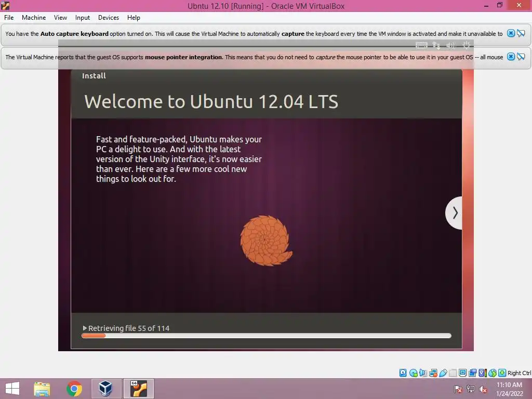This screenshot has width=532, height=399.
Task: Click the Right Ctrl host key label
Action: 519,373
